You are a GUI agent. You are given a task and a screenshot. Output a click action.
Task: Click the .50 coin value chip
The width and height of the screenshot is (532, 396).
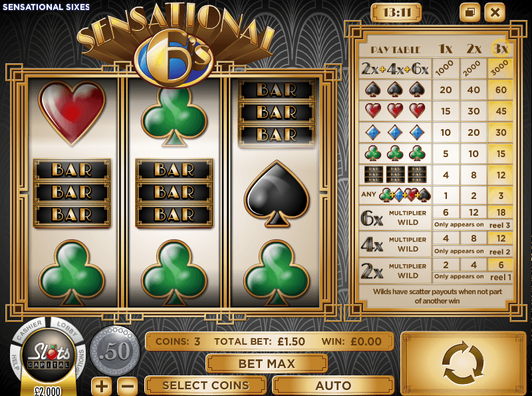115,351
